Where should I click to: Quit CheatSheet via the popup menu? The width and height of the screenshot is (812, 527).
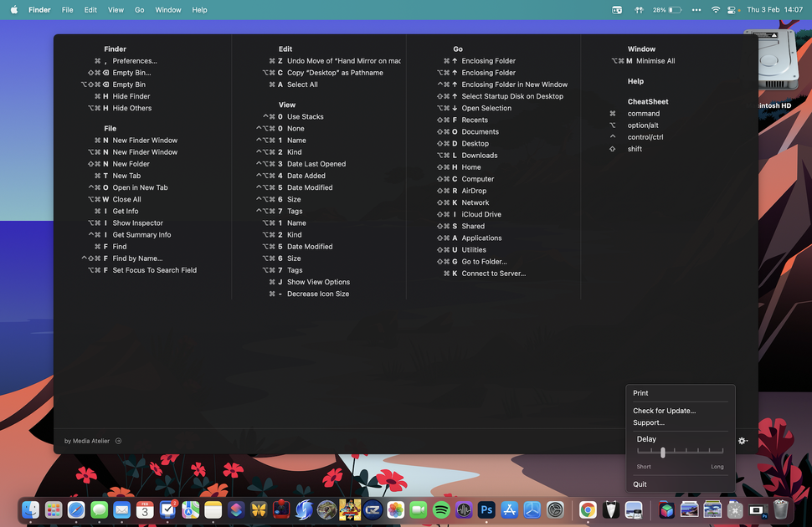coord(640,484)
